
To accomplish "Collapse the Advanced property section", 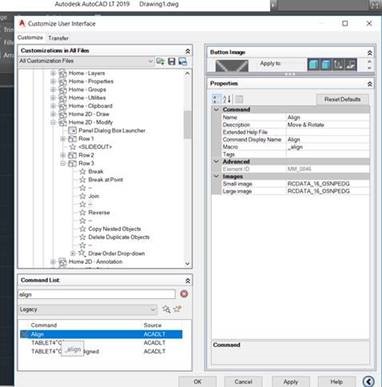I will tap(216, 162).
